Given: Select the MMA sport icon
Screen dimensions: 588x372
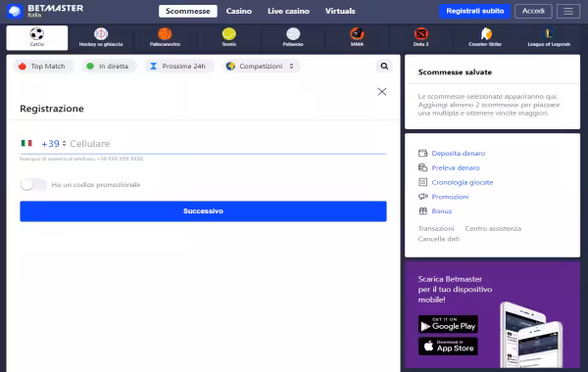Looking at the screenshot, I should 357,34.
